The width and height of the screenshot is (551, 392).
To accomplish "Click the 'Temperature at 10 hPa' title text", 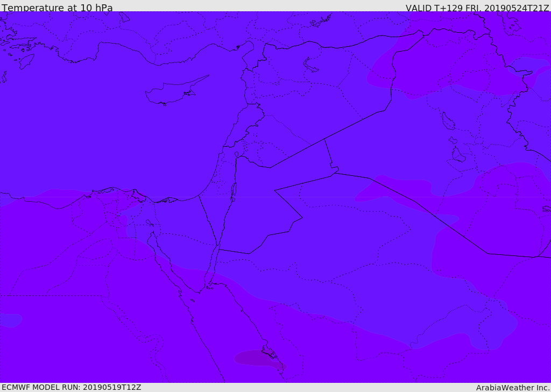I will pyautogui.click(x=57, y=8).
